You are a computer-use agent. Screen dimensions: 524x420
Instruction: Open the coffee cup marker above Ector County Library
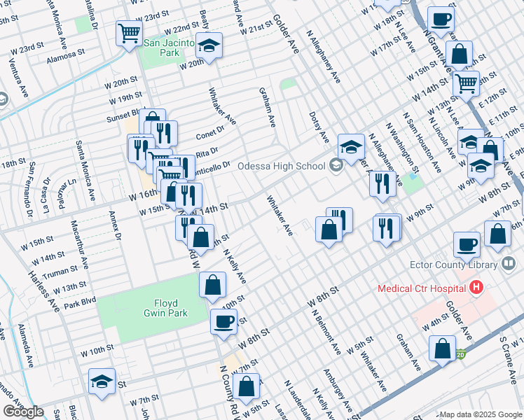467,246
